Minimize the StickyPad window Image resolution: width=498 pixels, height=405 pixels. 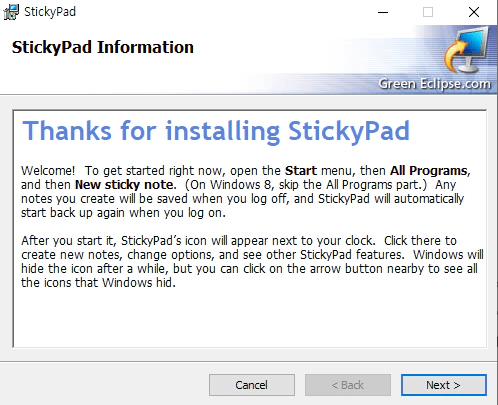(383, 12)
